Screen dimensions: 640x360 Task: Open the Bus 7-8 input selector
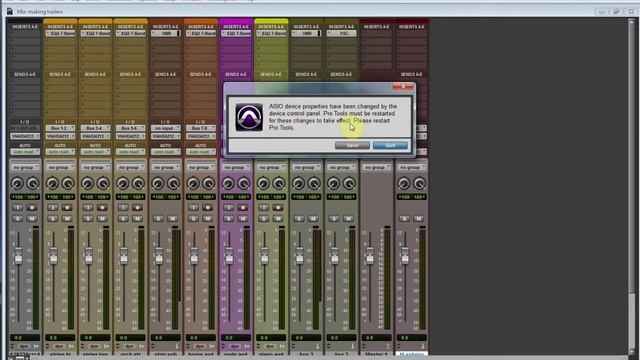point(200,128)
